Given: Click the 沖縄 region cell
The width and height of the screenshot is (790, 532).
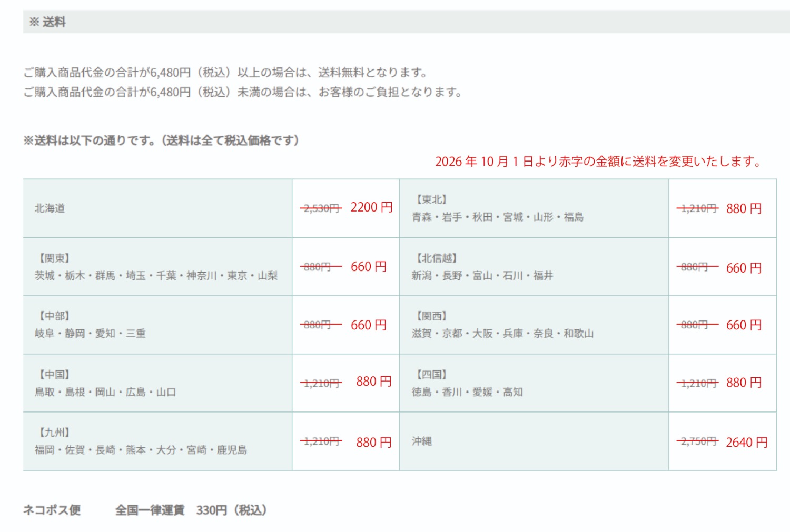Looking at the screenshot, I should 534,441.
